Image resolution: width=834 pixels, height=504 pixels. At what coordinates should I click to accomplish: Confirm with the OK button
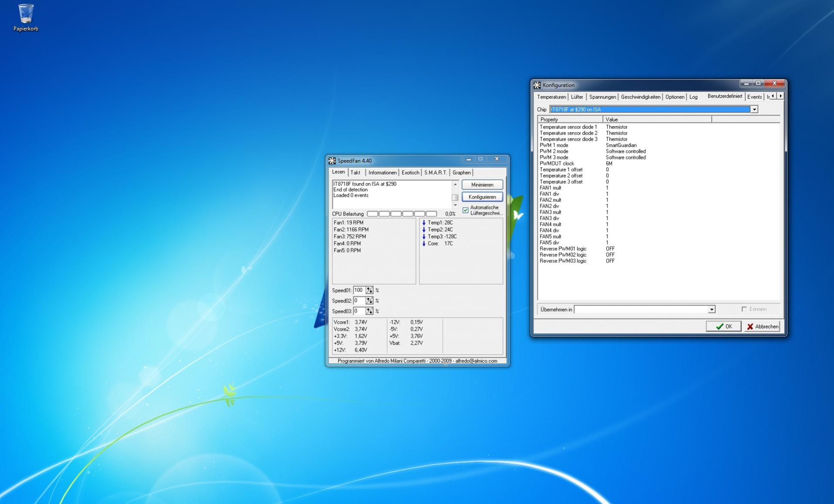[723, 326]
